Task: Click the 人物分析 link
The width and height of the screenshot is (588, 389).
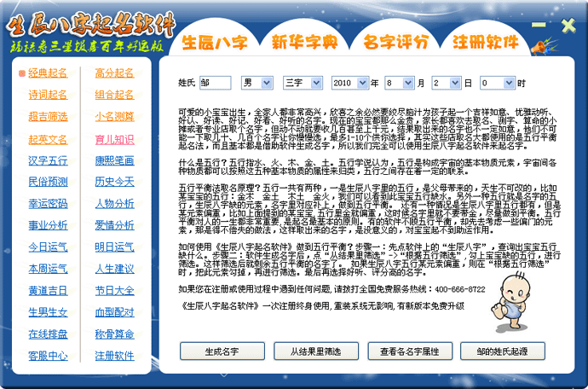Action: click(x=114, y=204)
